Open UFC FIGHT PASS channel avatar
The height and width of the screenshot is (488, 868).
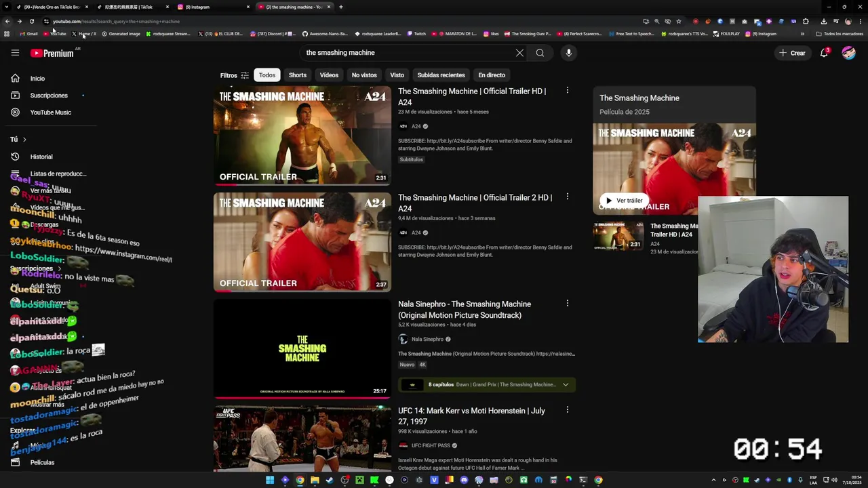coord(403,445)
